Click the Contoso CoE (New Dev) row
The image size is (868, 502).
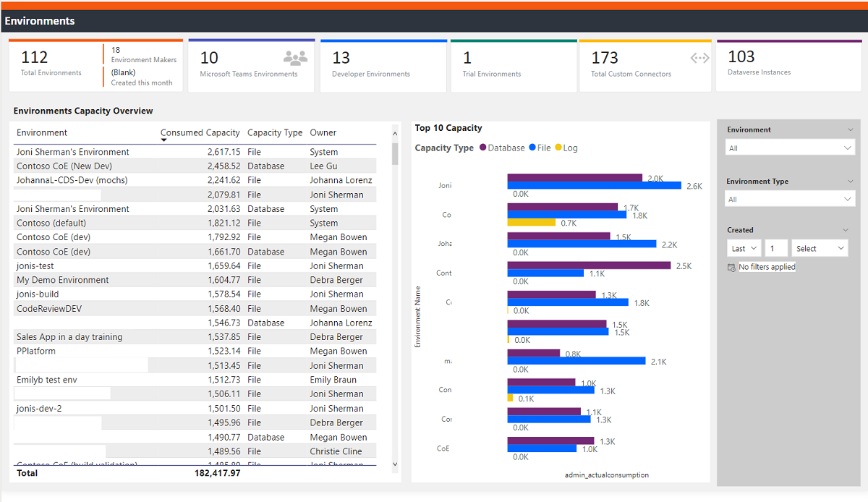point(195,166)
